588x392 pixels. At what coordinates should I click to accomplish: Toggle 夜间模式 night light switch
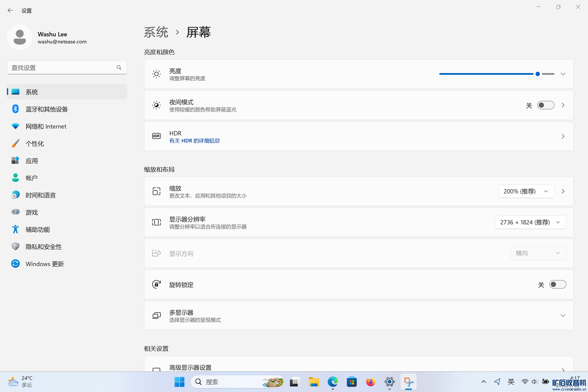tap(545, 105)
